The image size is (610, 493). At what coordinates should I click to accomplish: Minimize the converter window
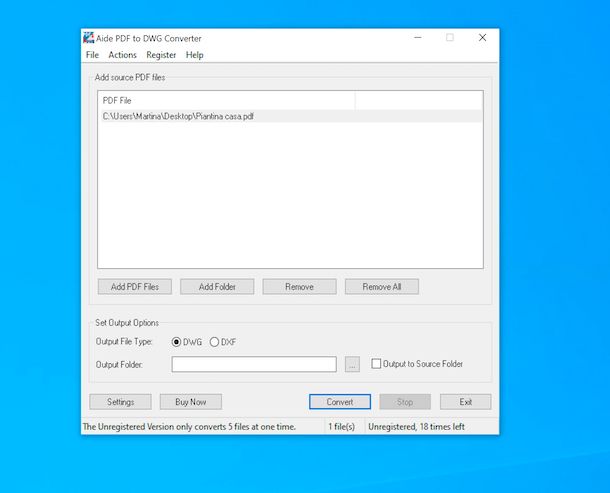pyautogui.click(x=418, y=38)
